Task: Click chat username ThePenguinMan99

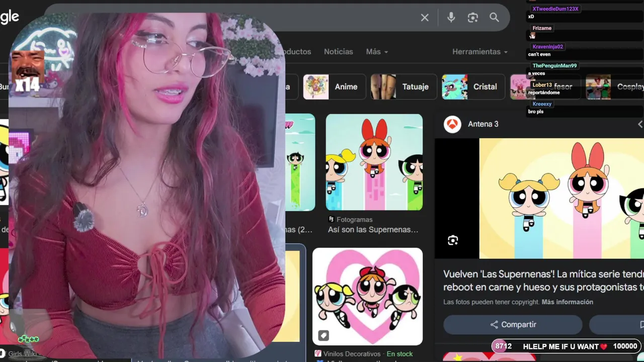Action: [x=554, y=66]
